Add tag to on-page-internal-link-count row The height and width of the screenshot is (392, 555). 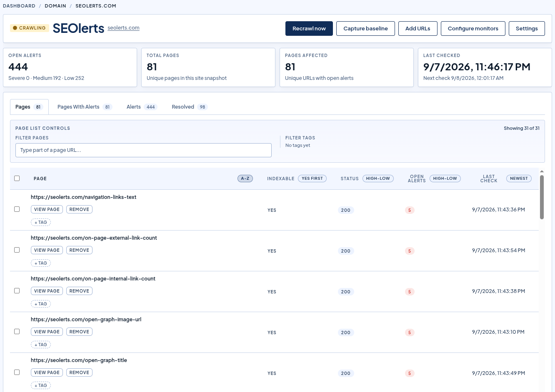pyautogui.click(x=41, y=304)
